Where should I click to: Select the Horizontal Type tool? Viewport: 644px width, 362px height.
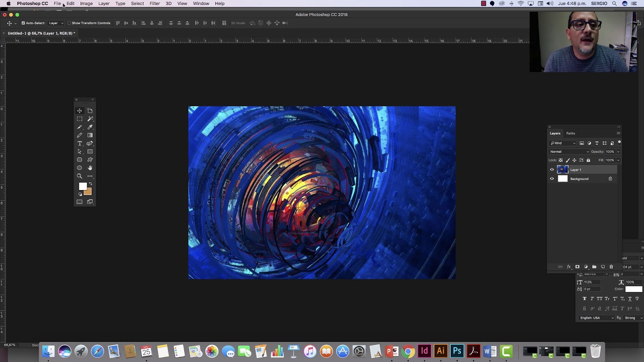(79, 143)
